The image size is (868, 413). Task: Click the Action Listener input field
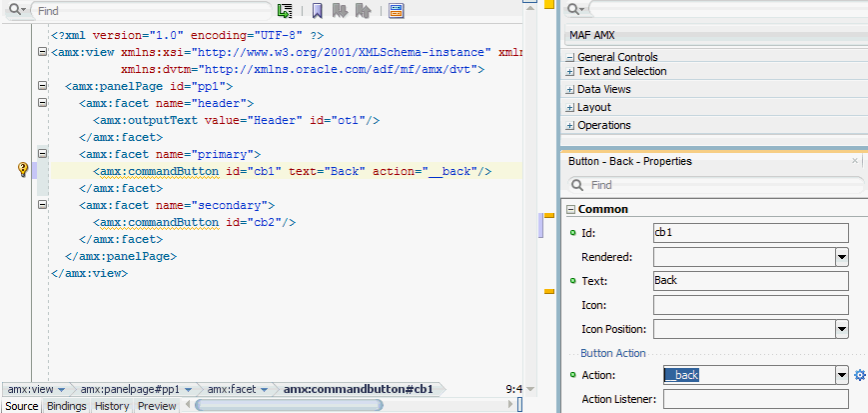pos(755,399)
